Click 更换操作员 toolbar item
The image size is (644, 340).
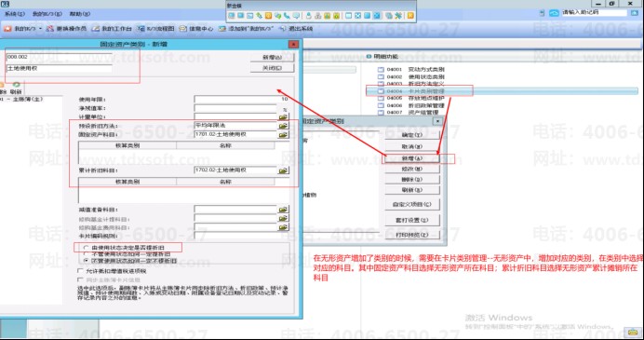(66, 29)
